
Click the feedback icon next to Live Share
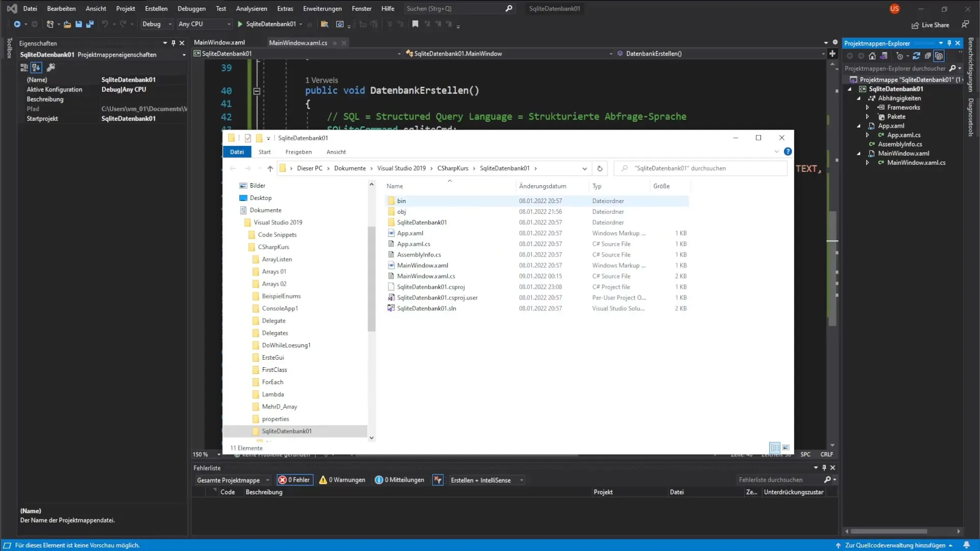point(965,24)
